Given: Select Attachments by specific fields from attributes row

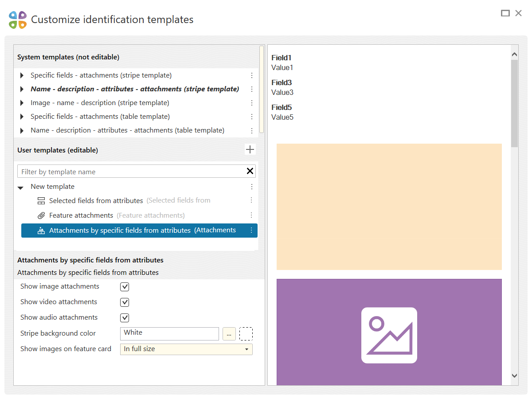Looking at the screenshot, I should tap(139, 231).
